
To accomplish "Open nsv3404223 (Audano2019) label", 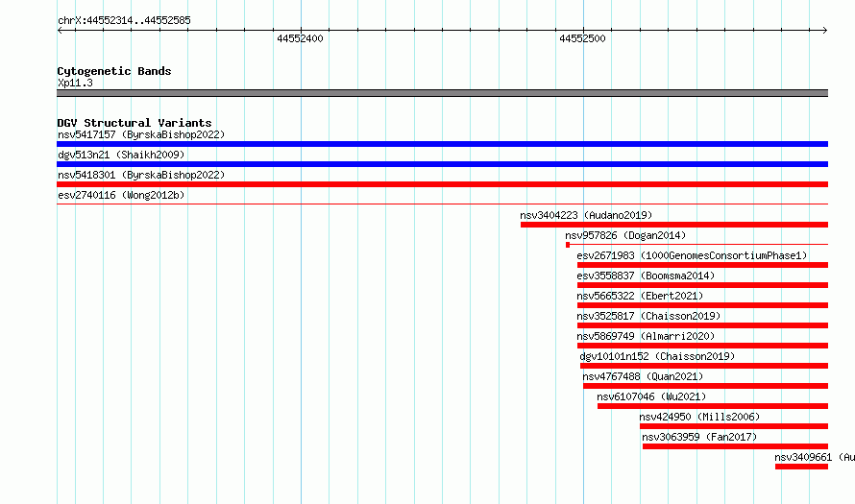I will pos(586,215).
